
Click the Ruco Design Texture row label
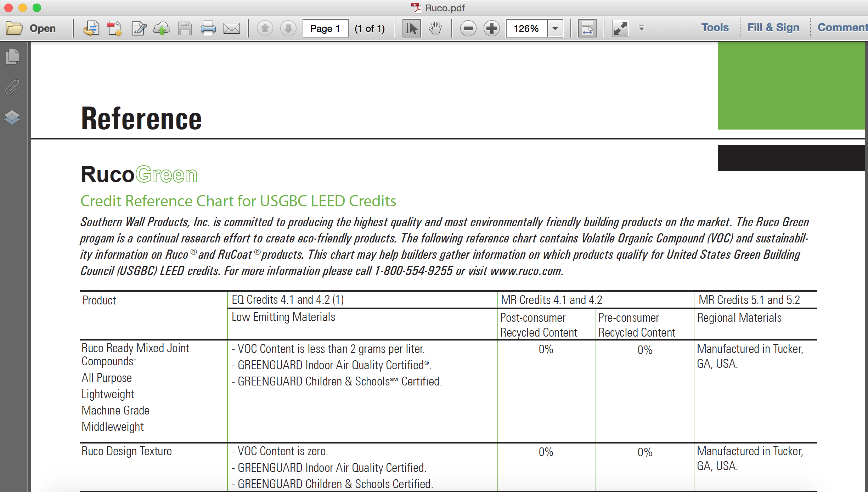click(x=126, y=451)
